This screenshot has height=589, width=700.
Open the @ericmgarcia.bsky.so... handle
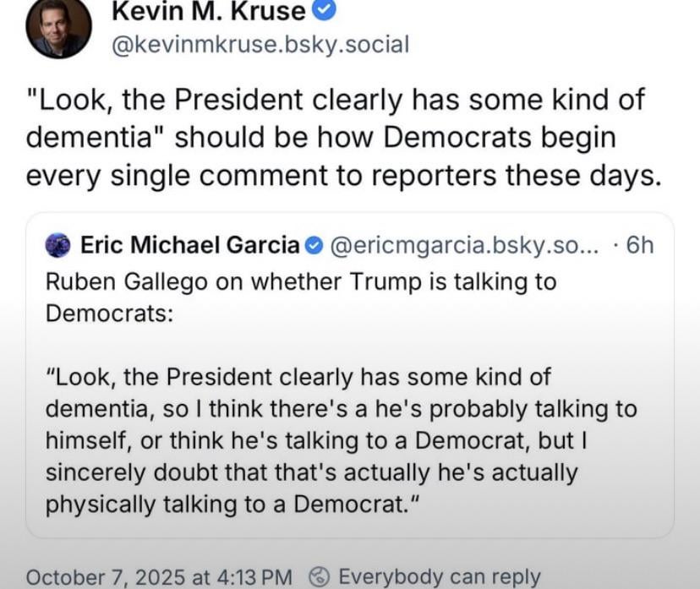click(x=464, y=246)
